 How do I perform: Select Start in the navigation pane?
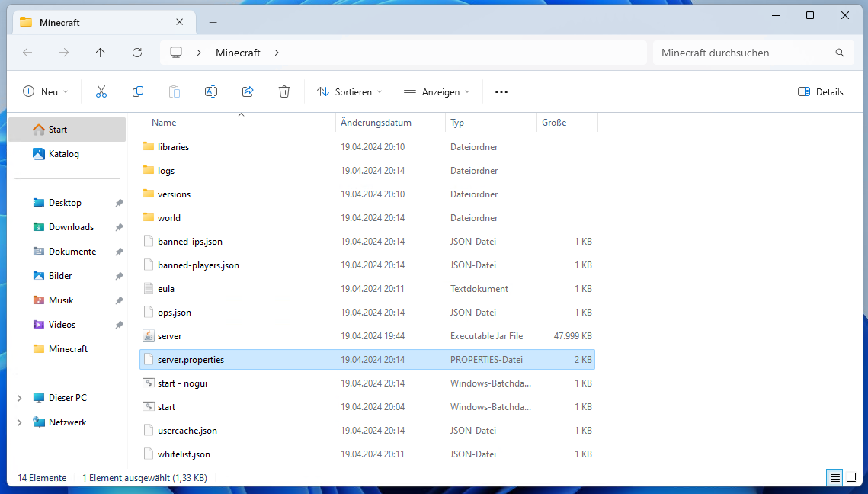coord(67,130)
